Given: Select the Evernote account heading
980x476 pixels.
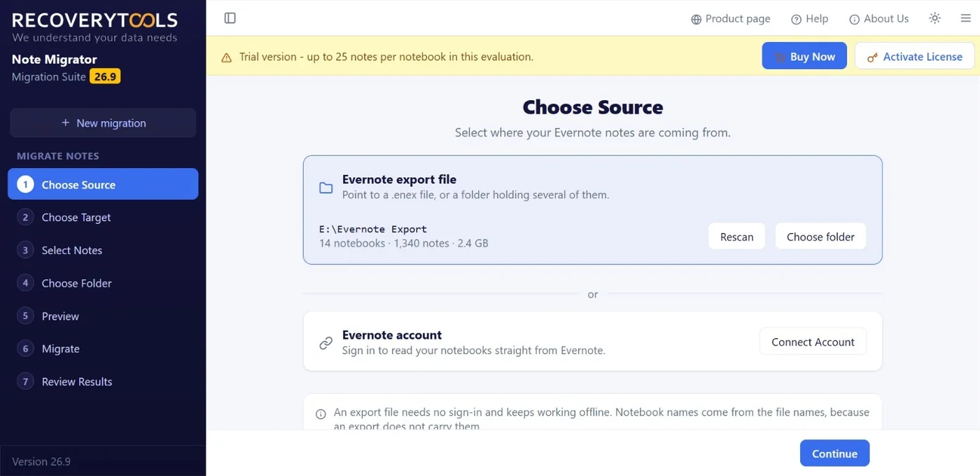Looking at the screenshot, I should 392,335.
